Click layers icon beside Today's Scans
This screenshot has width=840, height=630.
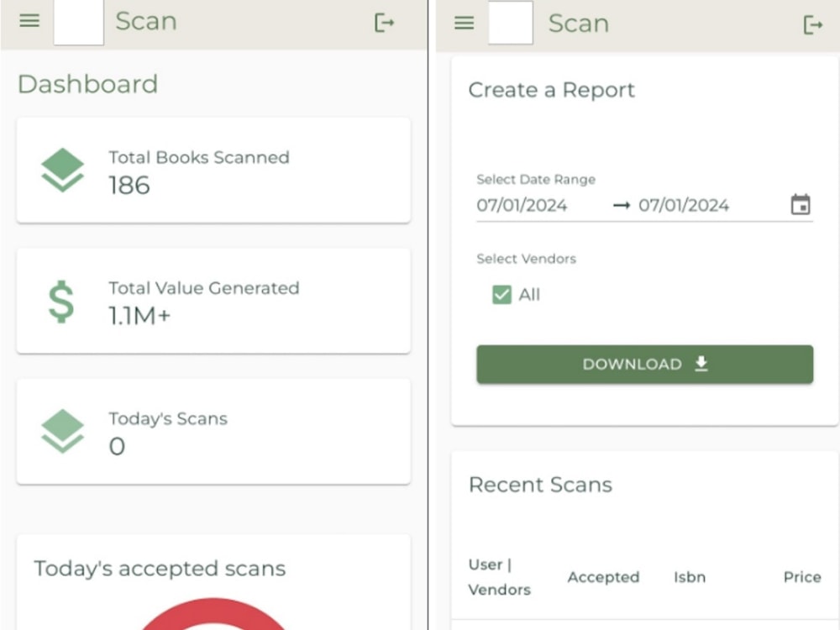coord(63,431)
